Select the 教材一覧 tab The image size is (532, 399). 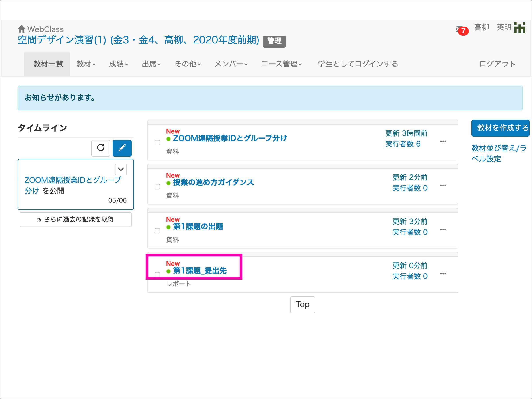click(x=48, y=64)
